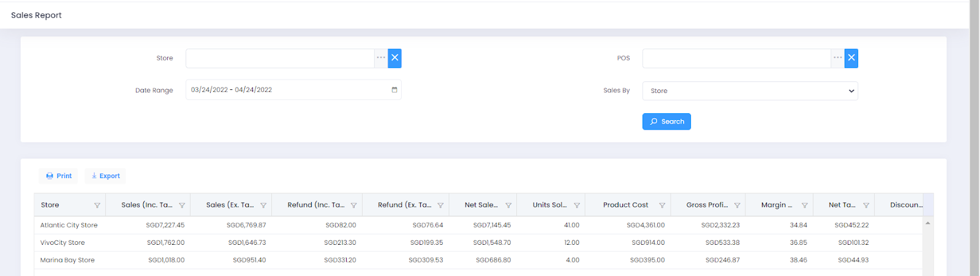Click the Date Range input field
Screen dimensions: 980x276
point(288,90)
